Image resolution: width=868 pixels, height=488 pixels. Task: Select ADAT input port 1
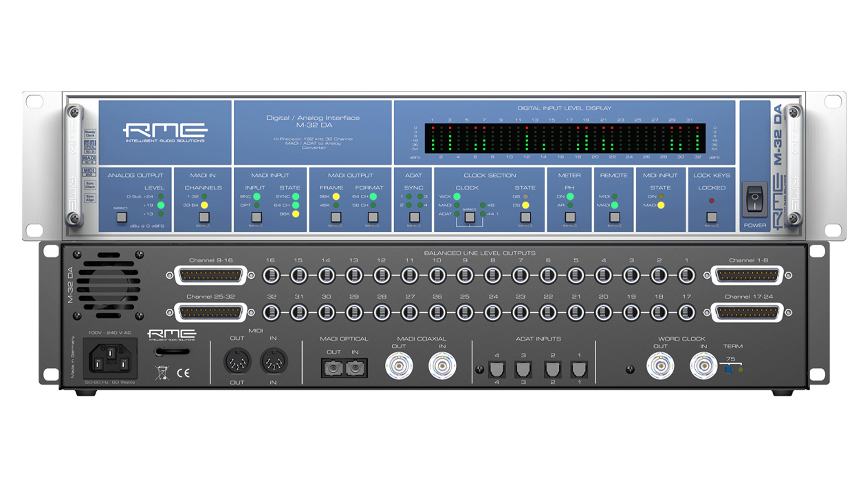579,370
